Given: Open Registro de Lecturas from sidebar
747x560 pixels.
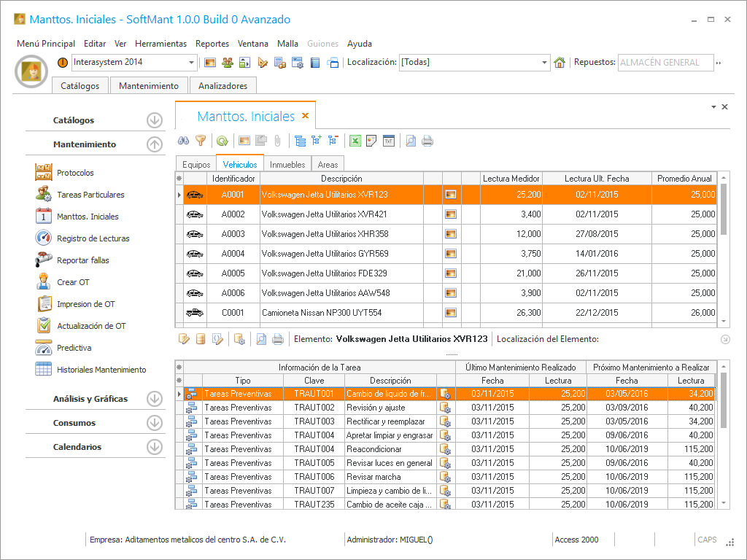Looking at the screenshot, I should [93, 238].
